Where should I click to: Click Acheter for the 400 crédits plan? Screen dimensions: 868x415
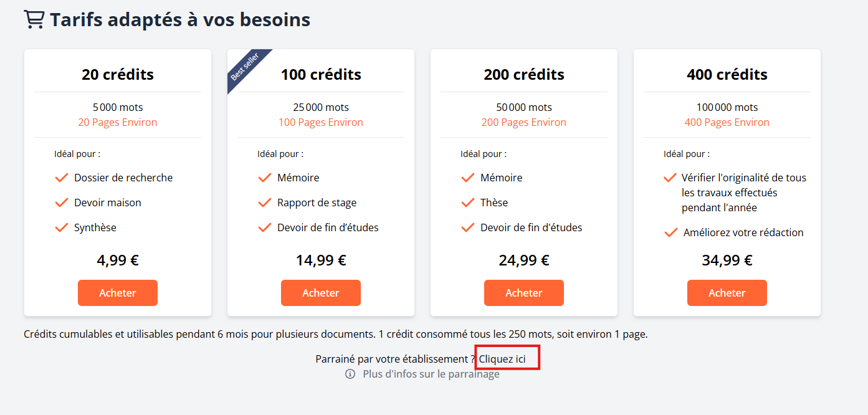727,293
